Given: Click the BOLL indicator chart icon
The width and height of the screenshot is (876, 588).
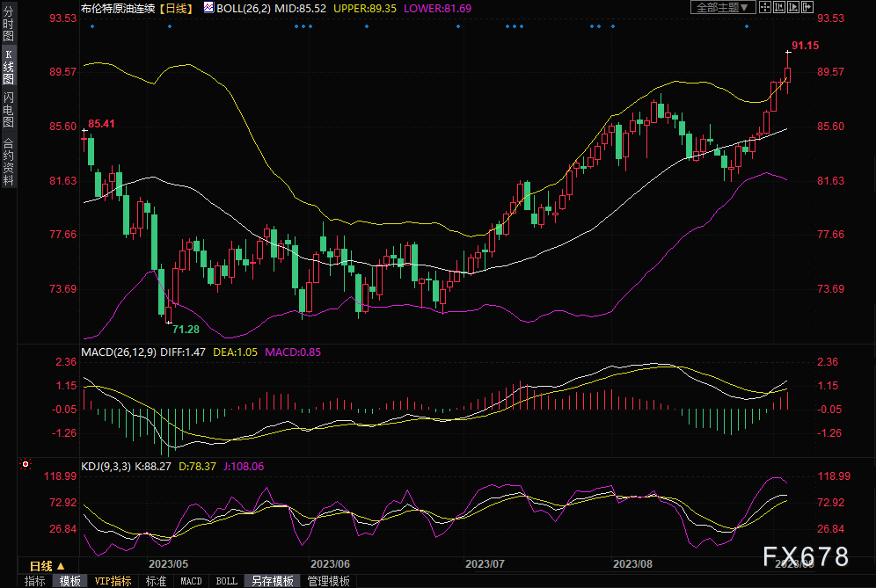Looking at the screenshot, I should pos(208,7).
